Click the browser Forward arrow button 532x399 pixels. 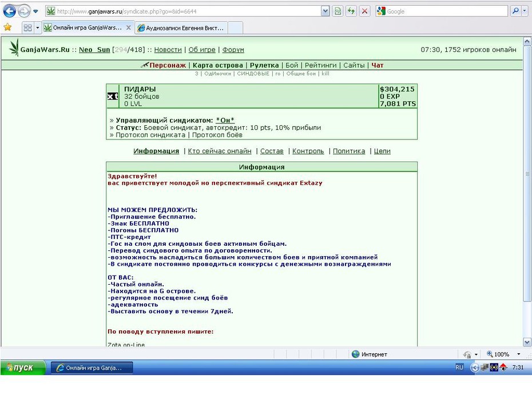[24, 11]
